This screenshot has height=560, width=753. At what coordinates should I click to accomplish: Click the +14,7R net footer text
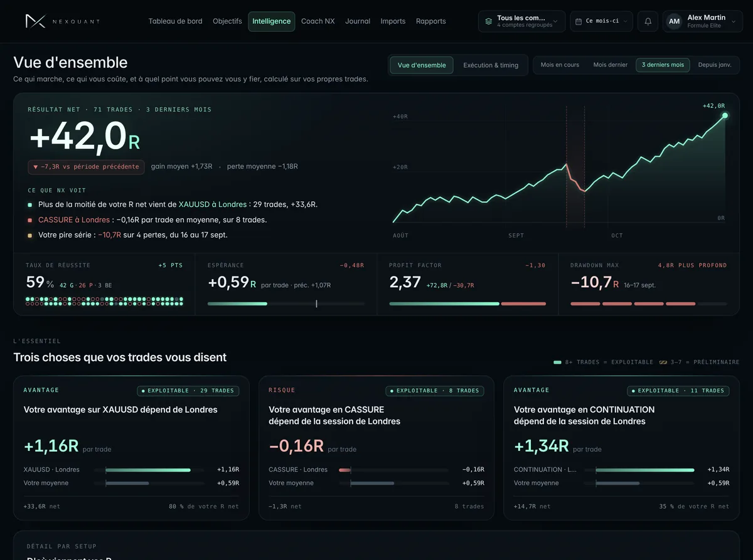point(532,507)
